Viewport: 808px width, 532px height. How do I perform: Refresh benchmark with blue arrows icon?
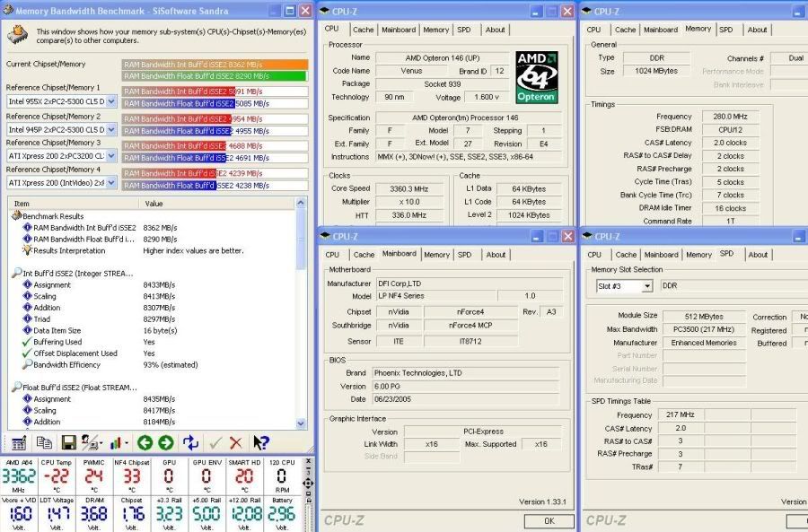point(190,442)
